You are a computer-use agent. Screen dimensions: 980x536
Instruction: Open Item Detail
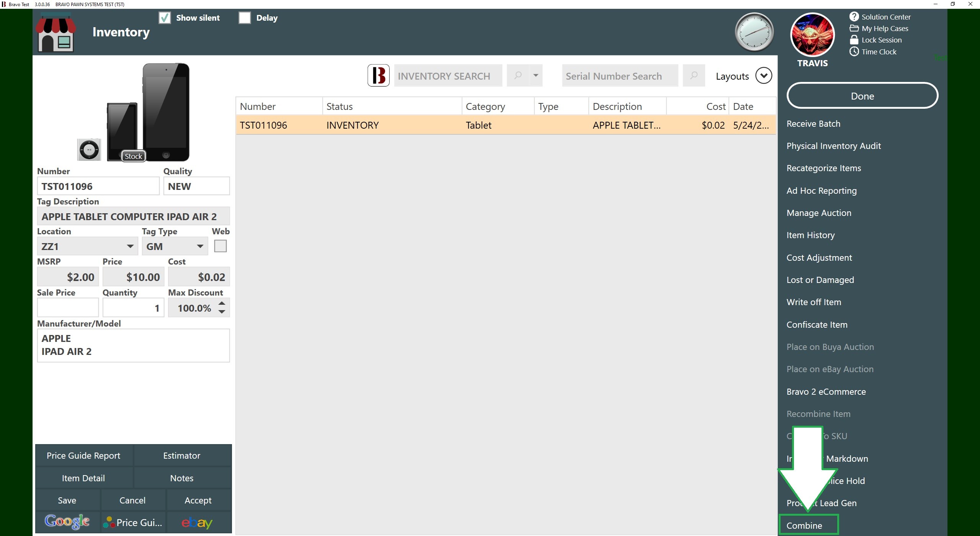click(x=83, y=478)
